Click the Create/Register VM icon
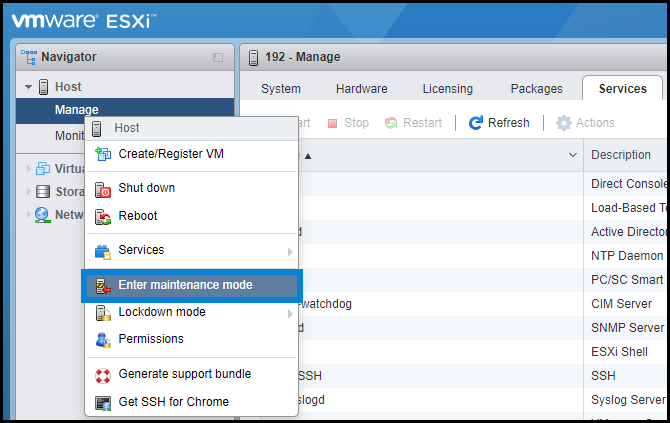Viewport: 670px width, 423px height. click(103, 154)
